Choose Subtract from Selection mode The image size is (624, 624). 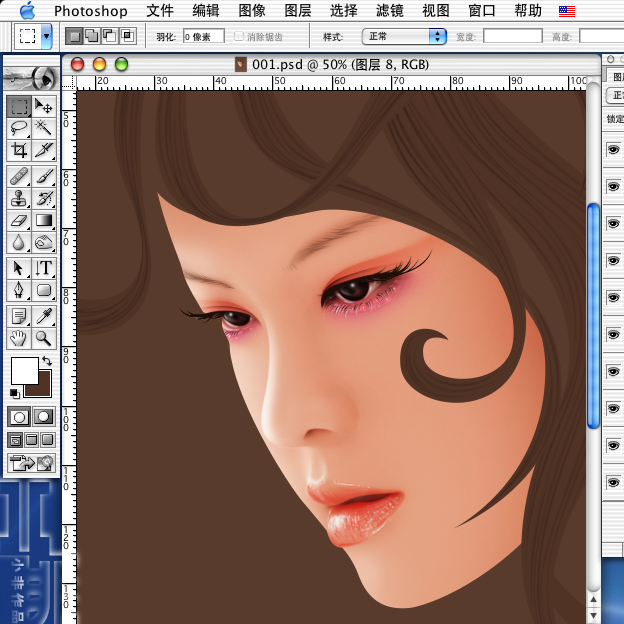[109, 36]
